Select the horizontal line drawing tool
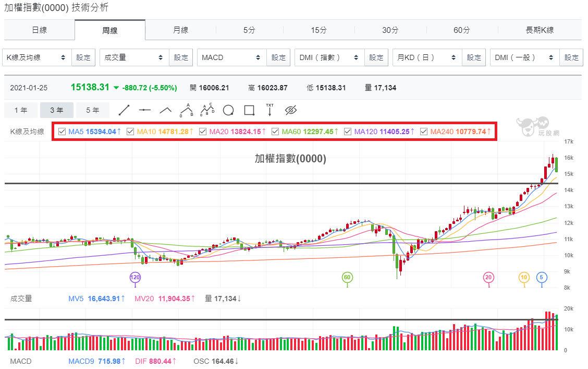Image resolution: width=588 pixels, height=369 pixels. click(x=145, y=110)
